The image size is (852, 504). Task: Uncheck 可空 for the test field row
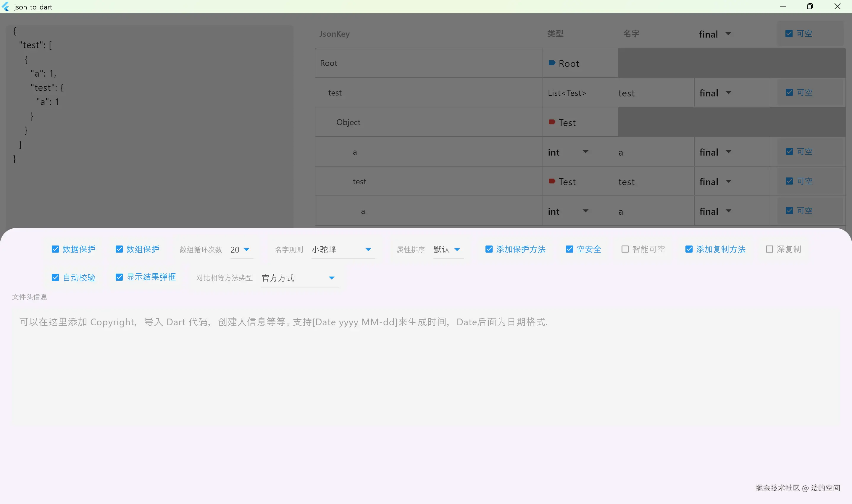(789, 92)
